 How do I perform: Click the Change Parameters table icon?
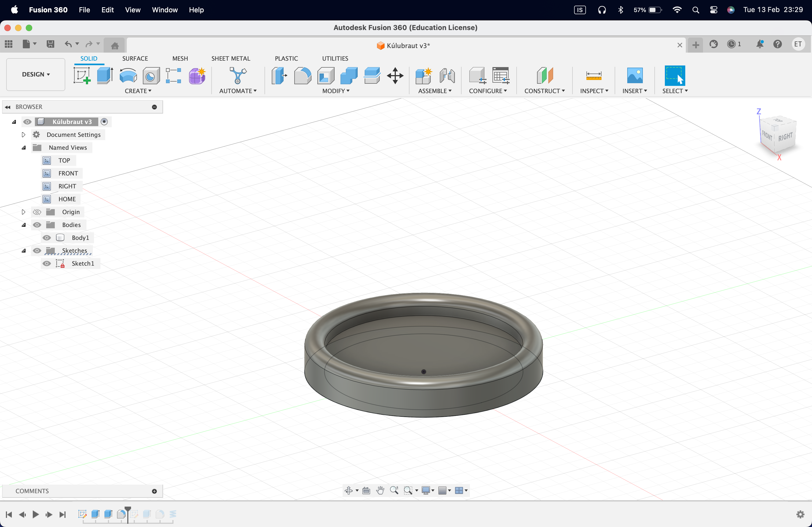coord(501,75)
